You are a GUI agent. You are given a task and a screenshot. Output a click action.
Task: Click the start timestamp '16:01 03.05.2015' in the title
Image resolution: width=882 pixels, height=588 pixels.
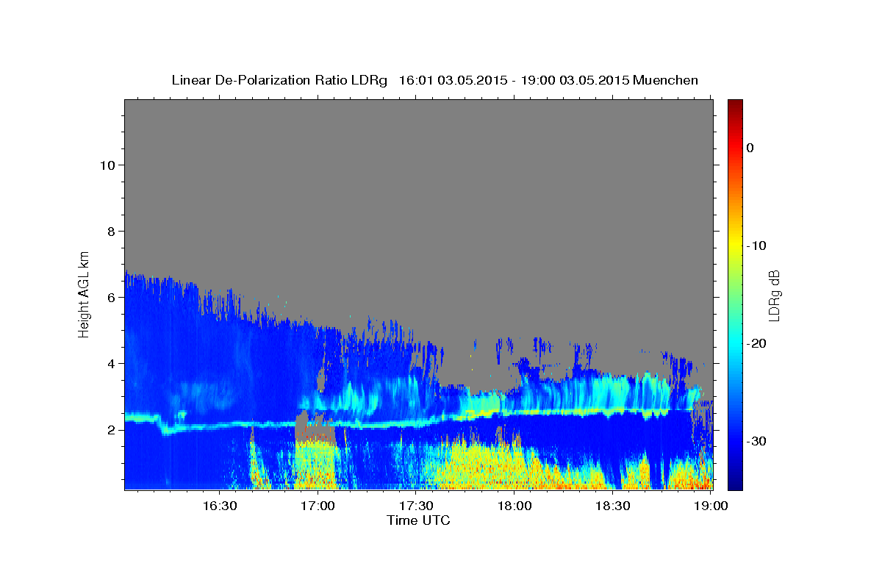(x=452, y=80)
